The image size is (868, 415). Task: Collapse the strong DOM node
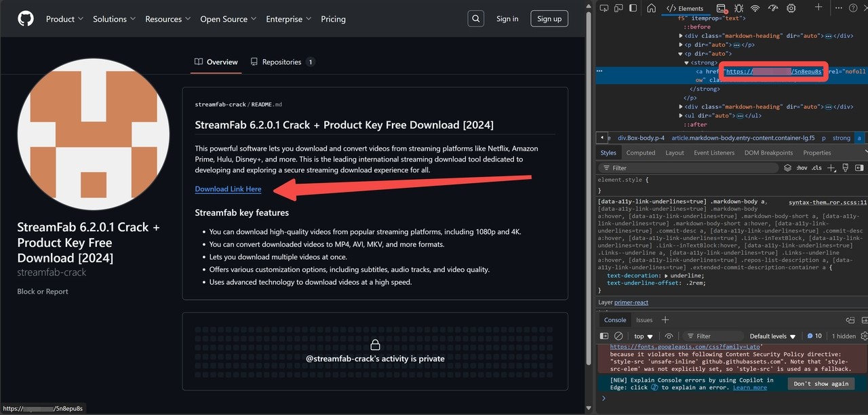(687, 62)
